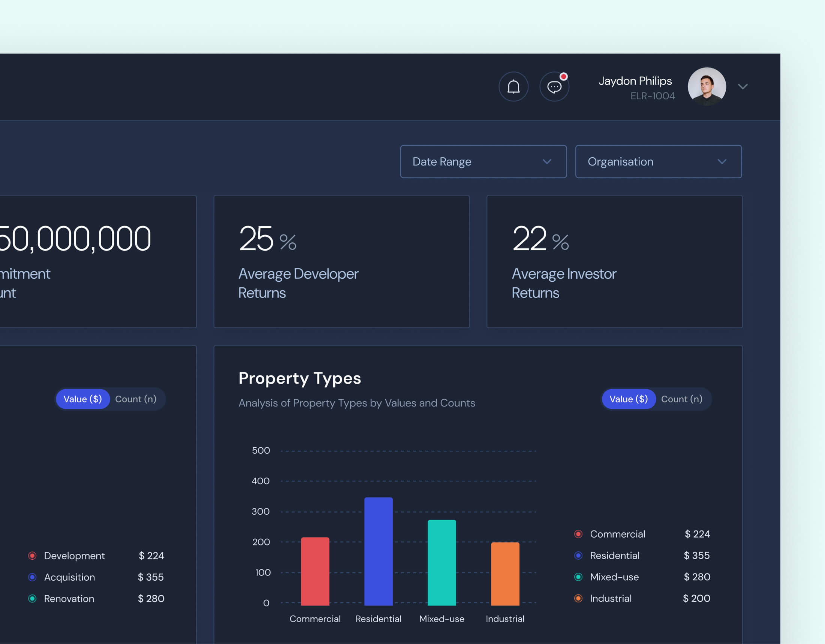Image resolution: width=825 pixels, height=644 pixels.
Task: Click the blue Residential legend dot
Action: tap(578, 556)
